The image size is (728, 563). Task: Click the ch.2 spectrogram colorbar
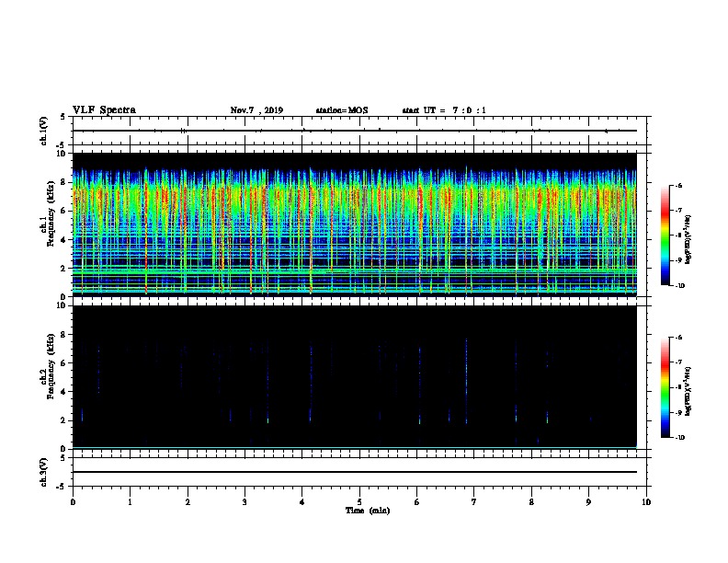click(x=665, y=387)
